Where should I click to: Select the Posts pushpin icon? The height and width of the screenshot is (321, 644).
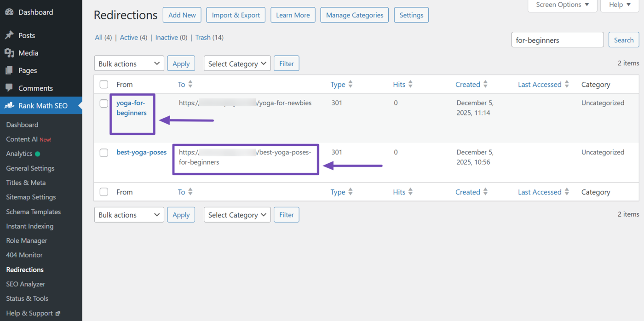pos(10,35)
